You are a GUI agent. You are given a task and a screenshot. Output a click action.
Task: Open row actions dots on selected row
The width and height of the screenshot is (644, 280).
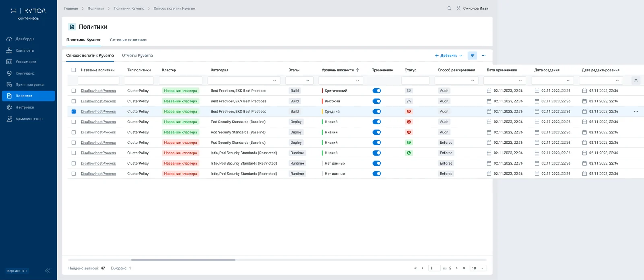pyautogui.click(x=636, y=112)
